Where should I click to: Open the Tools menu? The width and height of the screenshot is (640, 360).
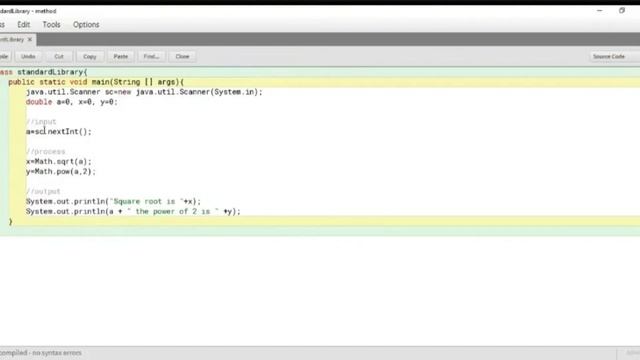pos(51,24)
